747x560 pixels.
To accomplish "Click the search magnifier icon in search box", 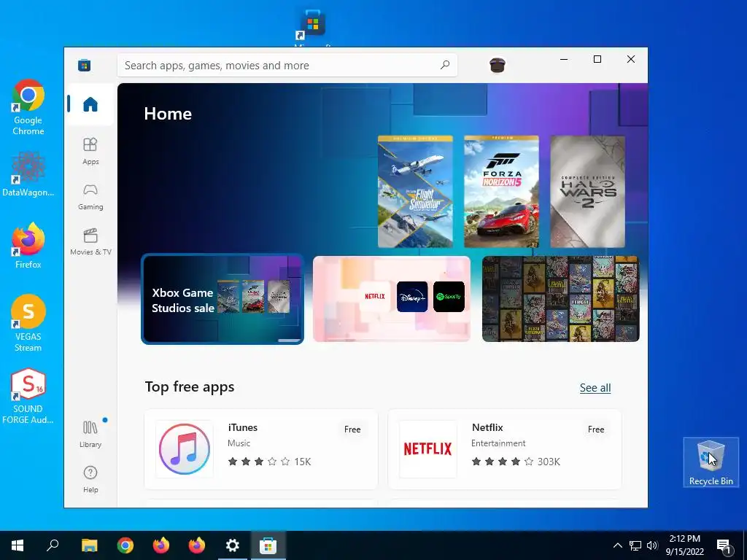I will (445, 65).
